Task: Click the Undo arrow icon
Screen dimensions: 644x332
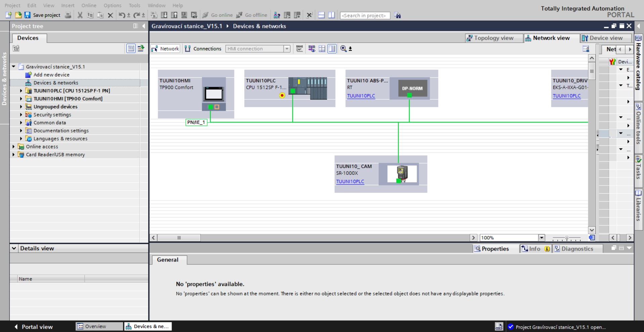Action: 122,15
